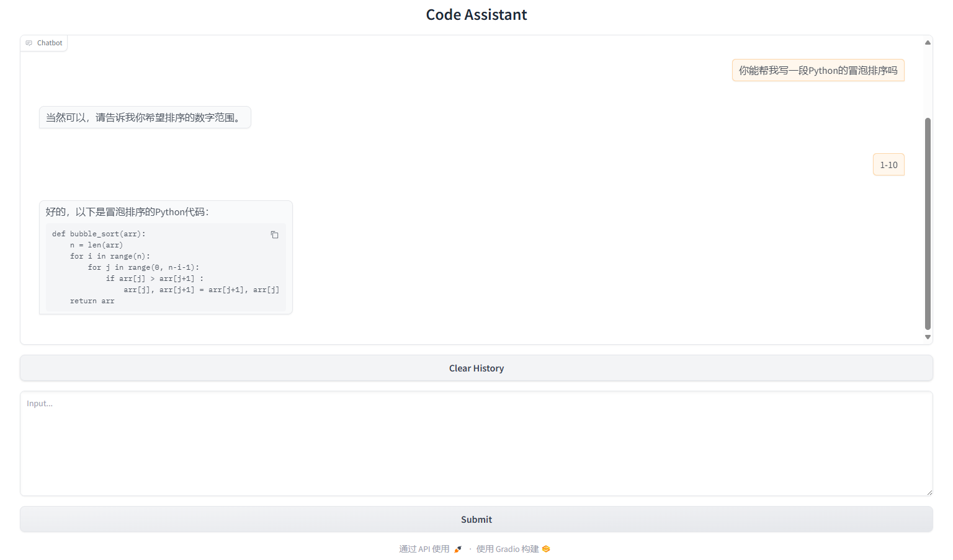Image resolution: width=953 pixels, height=560 pixels.
Task: Click the 'Chatbot' label text
Action: pyautogui.click(x=50, y=43)
